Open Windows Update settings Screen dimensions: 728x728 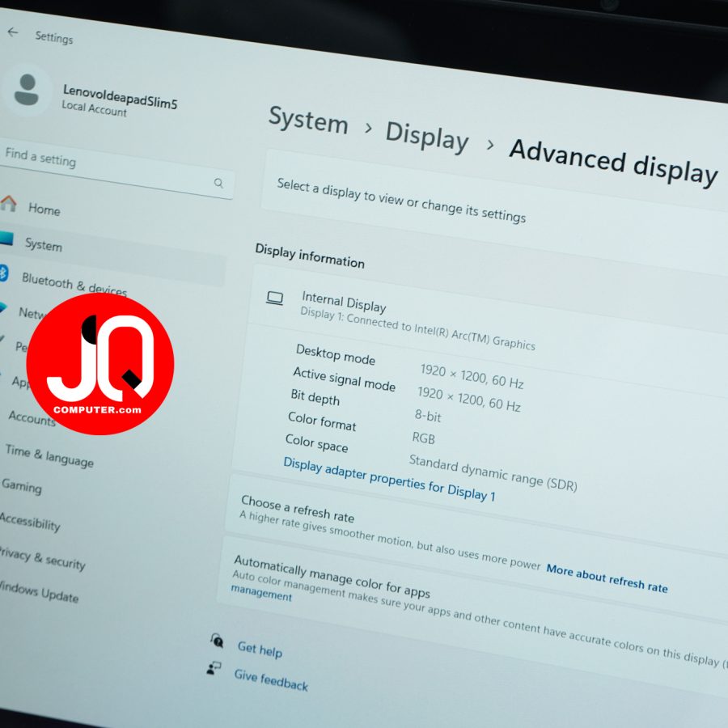39,592
